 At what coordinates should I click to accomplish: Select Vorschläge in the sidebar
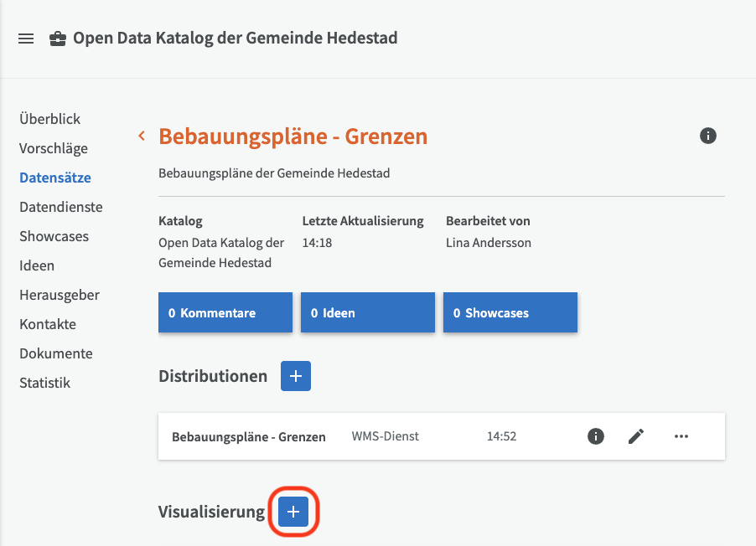(x=54, y=148)
